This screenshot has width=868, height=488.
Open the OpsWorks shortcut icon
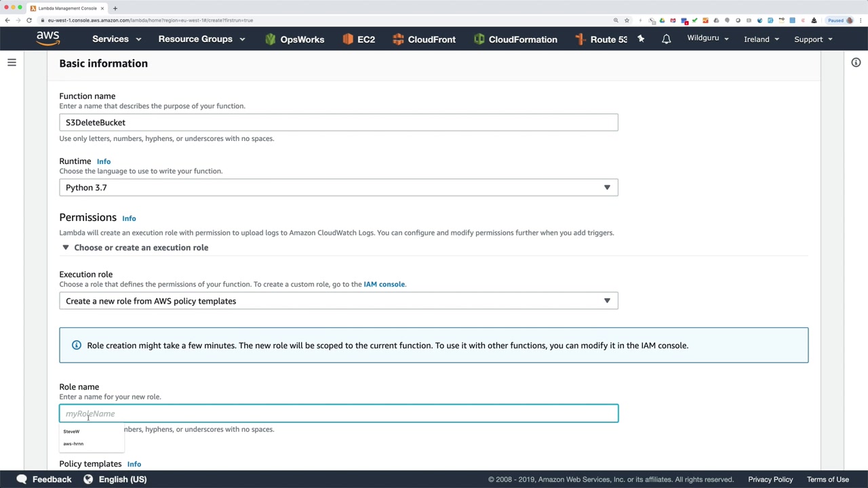pyautogui.click(x=271, y=39)
